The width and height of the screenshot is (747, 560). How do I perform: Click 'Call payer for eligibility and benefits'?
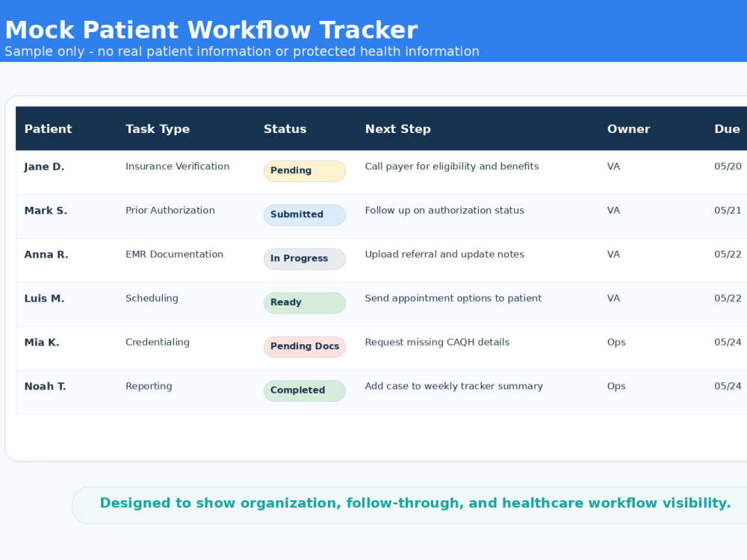[x=452, y=167]
